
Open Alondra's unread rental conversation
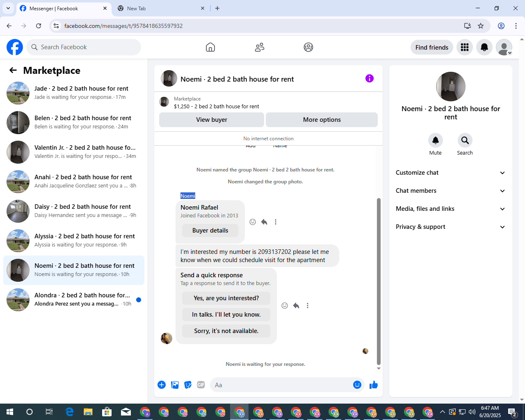(74, 299)
